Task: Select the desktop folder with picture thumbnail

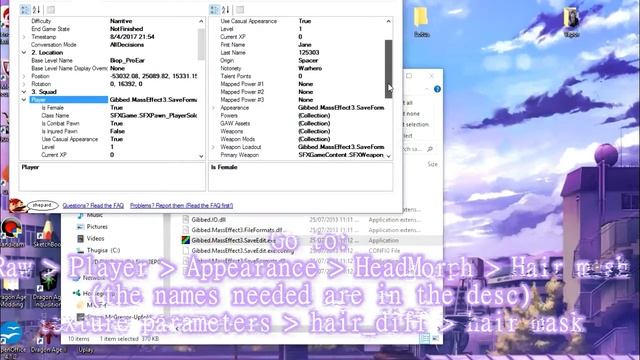Action: [571, 21]
